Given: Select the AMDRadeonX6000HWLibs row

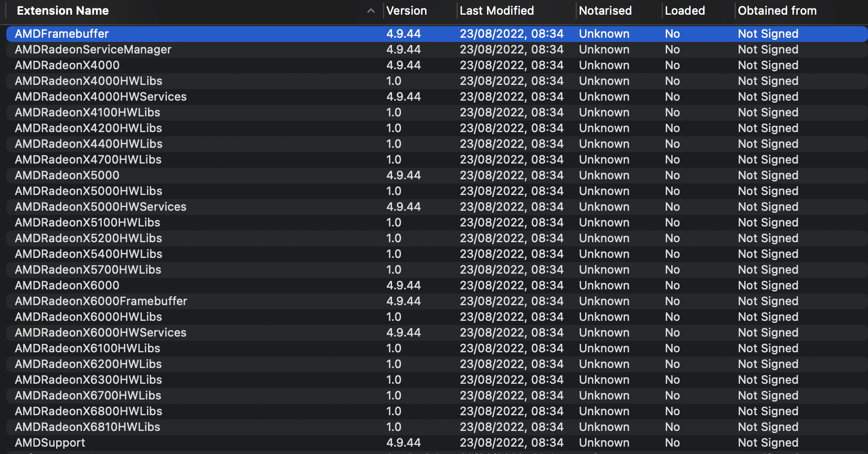Looking at the screenshot, I should coord(437,317).
